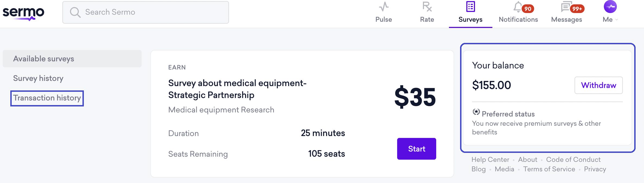644x183 pixels.
Task: Withdraw your $155.00 balance
Action: pos(598,85)
